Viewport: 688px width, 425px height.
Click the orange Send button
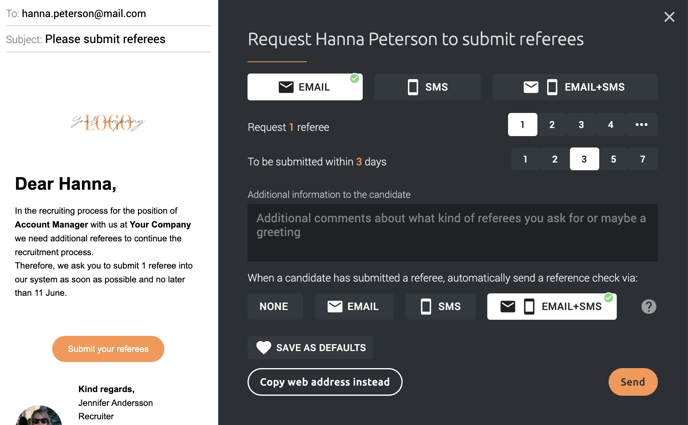click(633, 382)
